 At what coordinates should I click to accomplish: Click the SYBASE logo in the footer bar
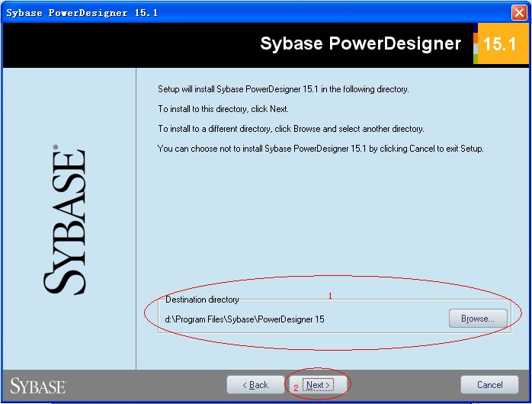[x=38, y=385]
